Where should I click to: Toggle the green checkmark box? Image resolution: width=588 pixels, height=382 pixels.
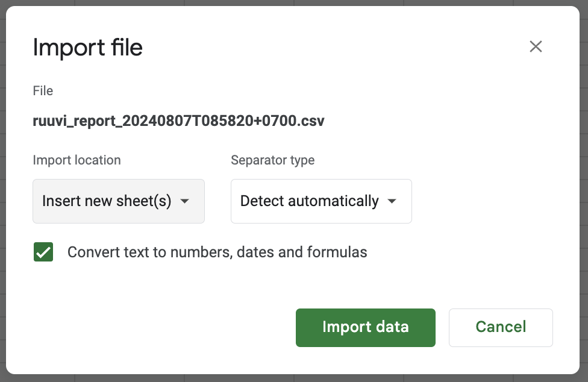43,252
